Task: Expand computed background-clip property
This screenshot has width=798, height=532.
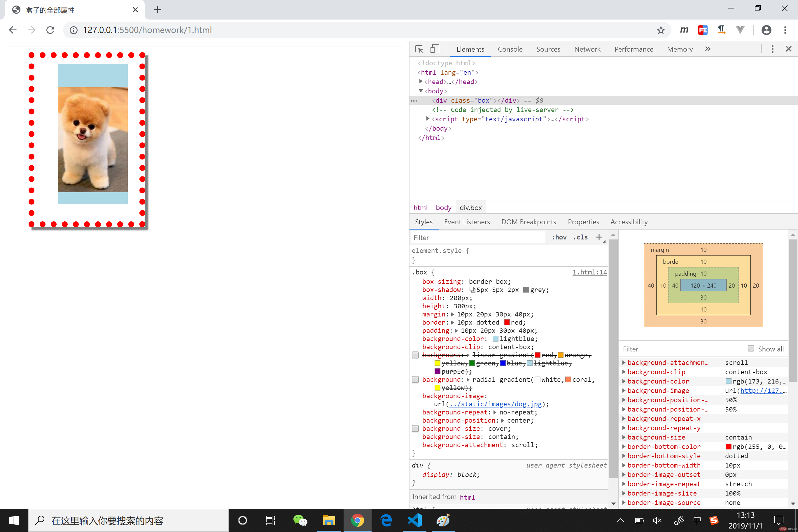Action: (624, 372)
